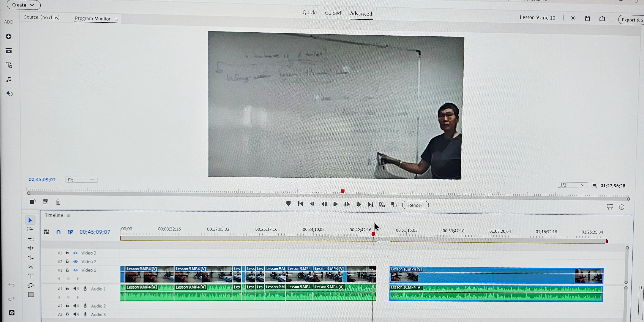Viewport: 644px width, 322px height.
Task: Select the Razor tool in timeline toolbox
Action: [31, 267]
